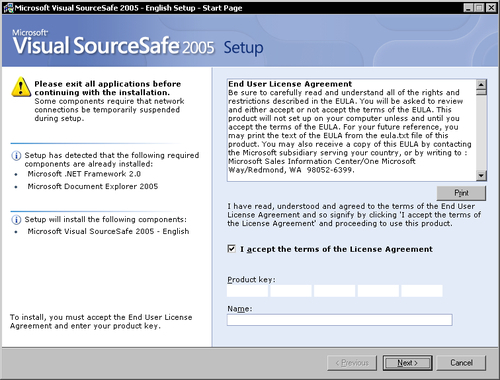Click the EULA scrollbar up arrow
This screenshot has height=380, width=500.
pyautogui.click(x=481, y=84)
